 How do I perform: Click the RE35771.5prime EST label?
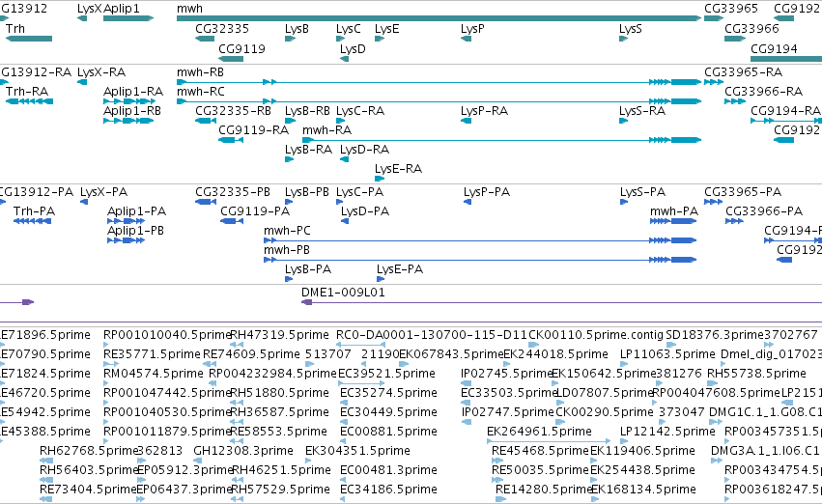(152, 354)
